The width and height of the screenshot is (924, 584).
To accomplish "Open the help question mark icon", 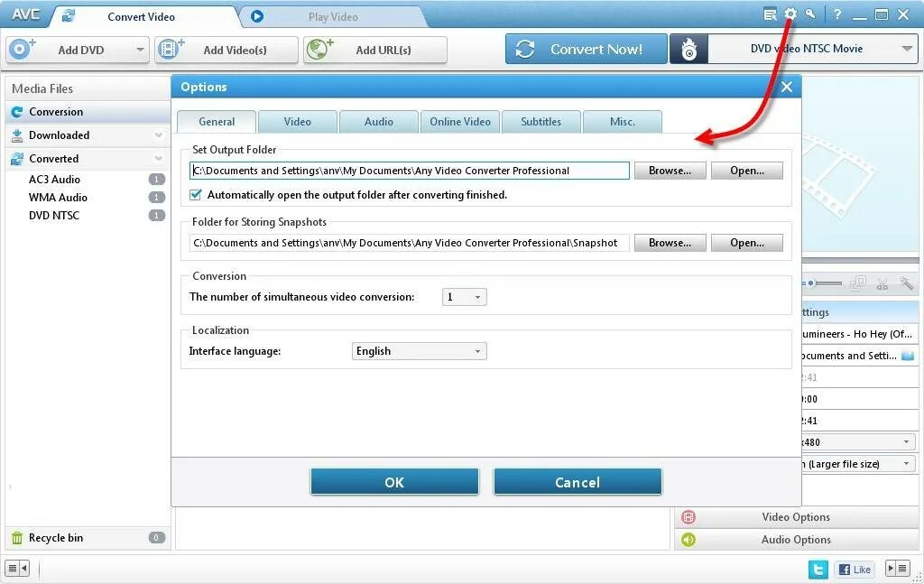I will click(x=837, y=14).
